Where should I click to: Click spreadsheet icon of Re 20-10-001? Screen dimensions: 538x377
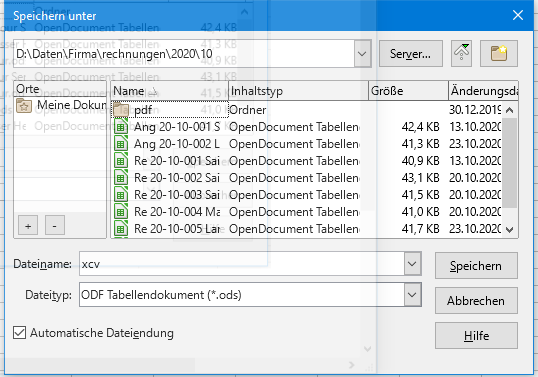point(121,161)
